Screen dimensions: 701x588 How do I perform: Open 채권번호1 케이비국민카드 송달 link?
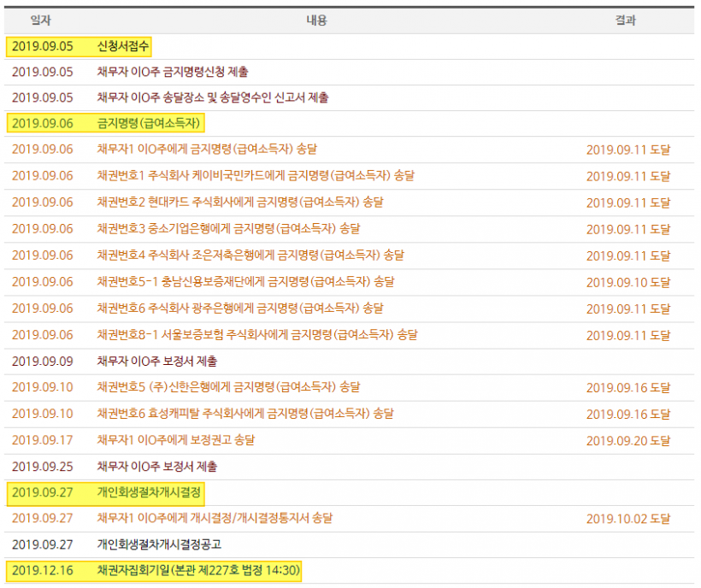coord(256,175)
